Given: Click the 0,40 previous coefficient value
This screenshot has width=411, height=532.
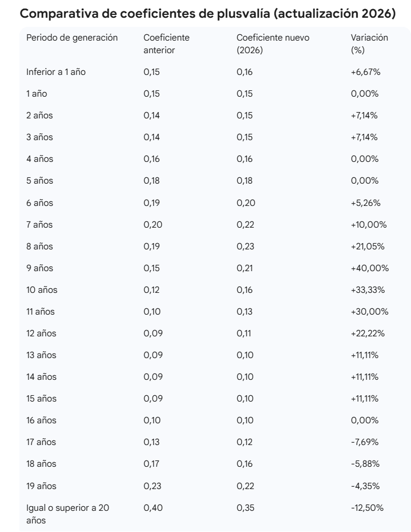Looking at the screenshot, I should pyautogui.click(x=153, y=507).
